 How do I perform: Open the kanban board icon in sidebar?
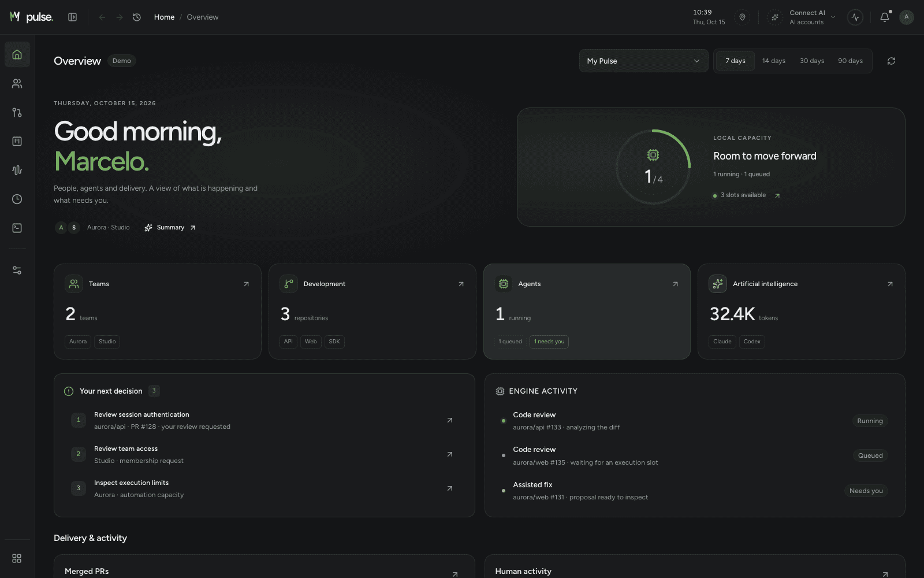17,142
